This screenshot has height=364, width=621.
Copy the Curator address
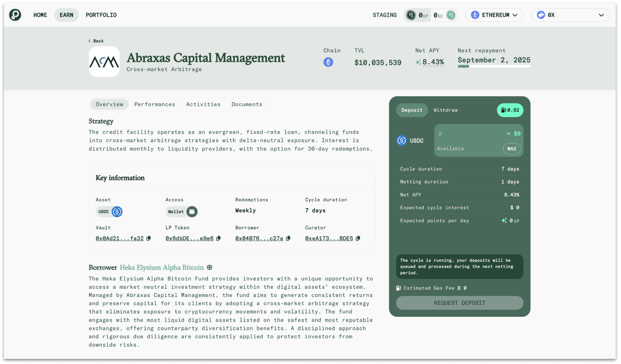358,238
